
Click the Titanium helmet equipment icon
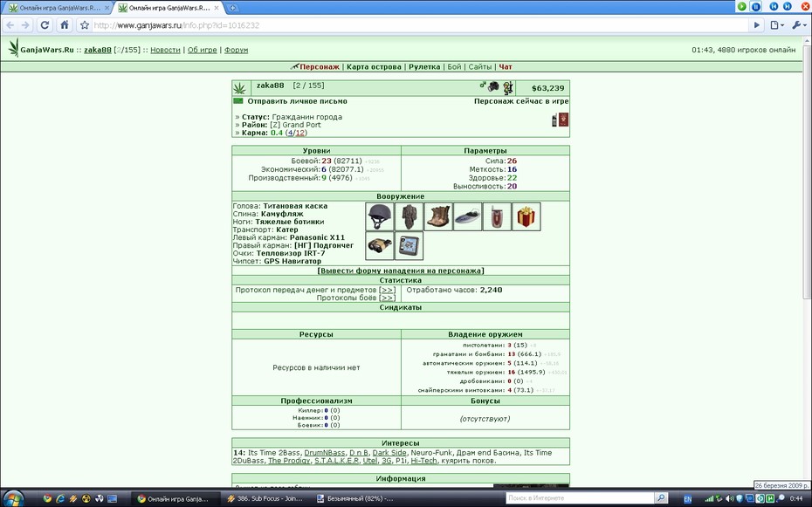click(380, 216)
